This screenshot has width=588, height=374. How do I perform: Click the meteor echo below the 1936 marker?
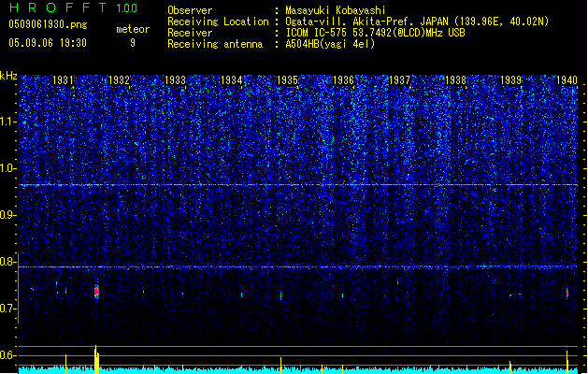coord(342,295)
